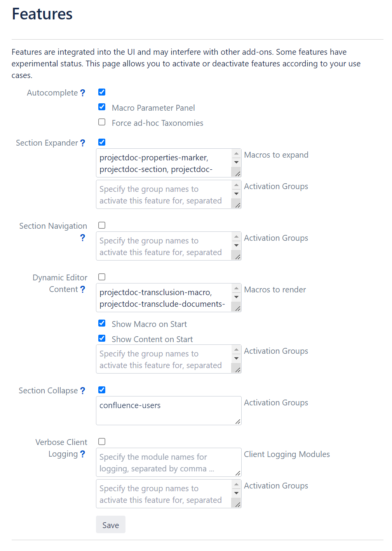Screen dimensions: 392x551
Task: Disable the Macro Parameter Panel checkbox
Action: 102,107
